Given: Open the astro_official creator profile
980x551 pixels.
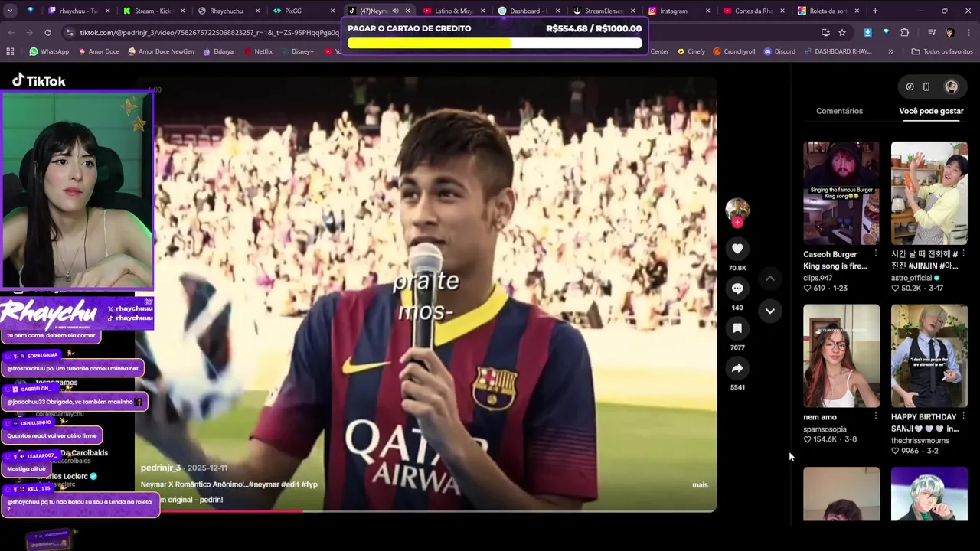Looking at the screenshot, I should (x=911, y=278).
